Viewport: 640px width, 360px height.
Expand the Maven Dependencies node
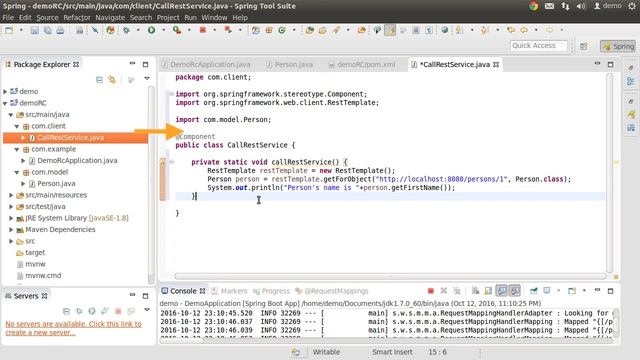point(11,230)
